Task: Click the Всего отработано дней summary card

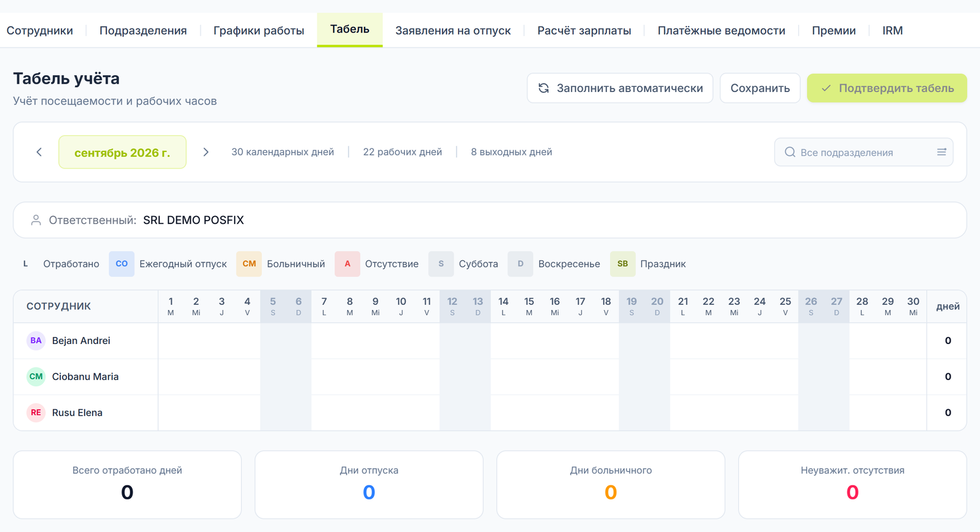Action: point(127,485)
